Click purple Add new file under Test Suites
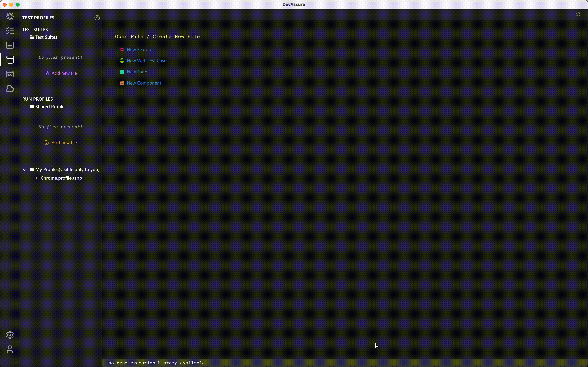 [x=64, y=73]
